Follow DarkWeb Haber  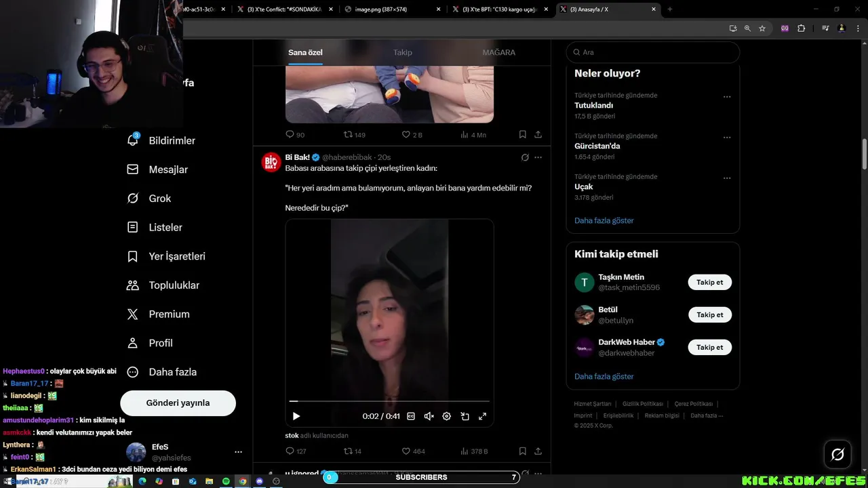(x=710, y=347)
